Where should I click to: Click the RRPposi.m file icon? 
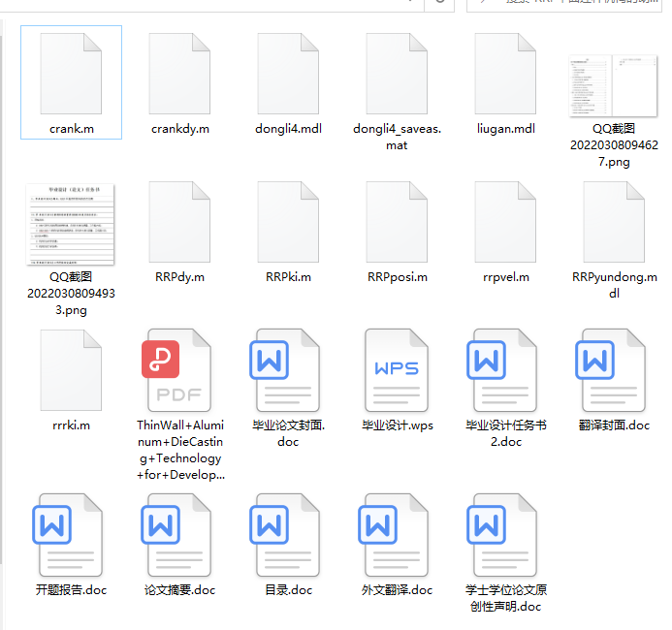point(397,222)
